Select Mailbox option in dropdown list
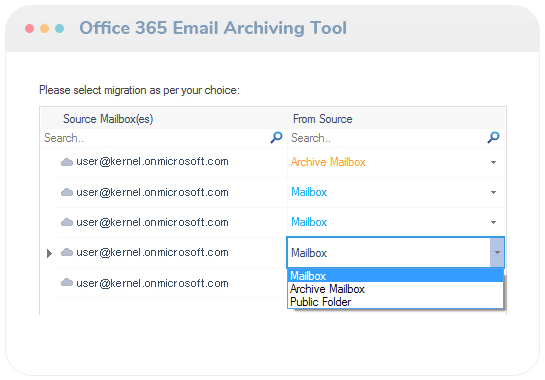The height and width of the screenshot is (380, 545). pyautogui.click(x=396, y=276)
